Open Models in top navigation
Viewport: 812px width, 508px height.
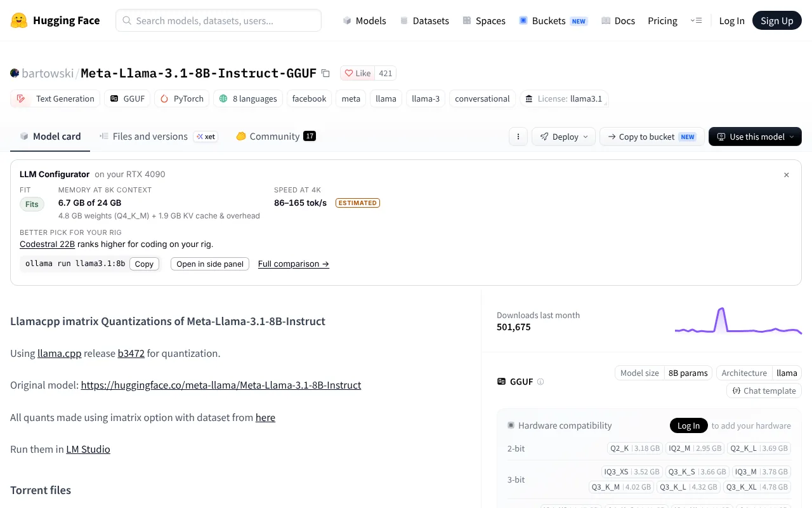(x=365, y=20)
